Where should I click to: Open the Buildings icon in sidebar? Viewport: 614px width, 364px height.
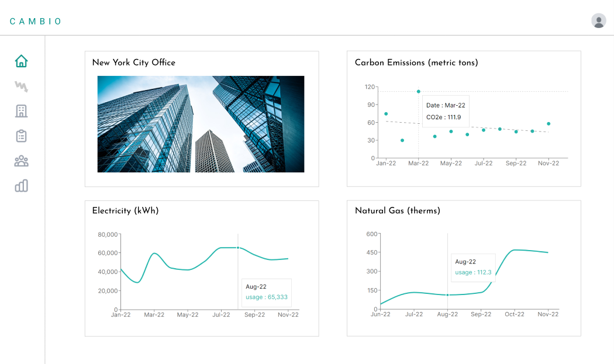[x=21, y=111]
